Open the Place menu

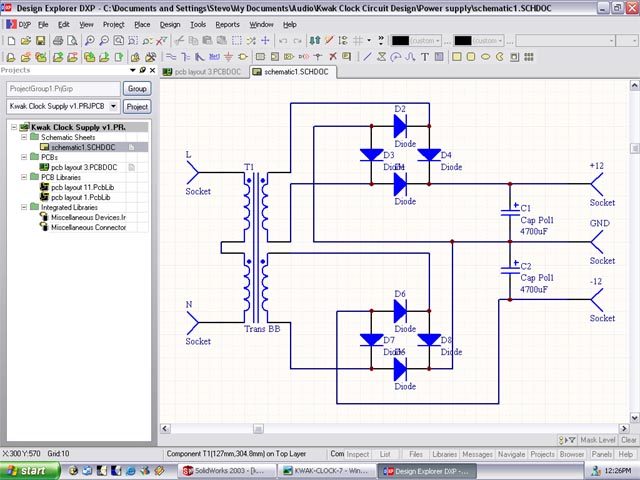pos(142,24)
